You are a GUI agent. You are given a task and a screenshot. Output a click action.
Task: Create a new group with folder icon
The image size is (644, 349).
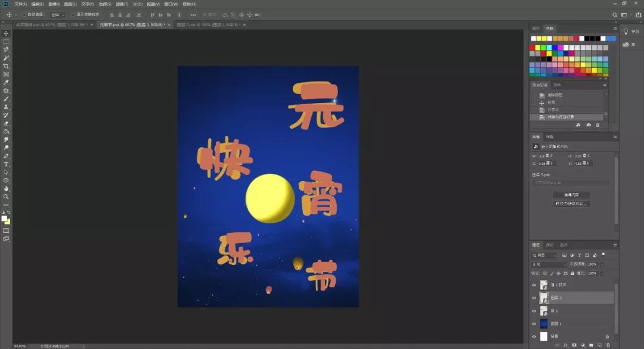pyautogui.click(x=590, y=345)
